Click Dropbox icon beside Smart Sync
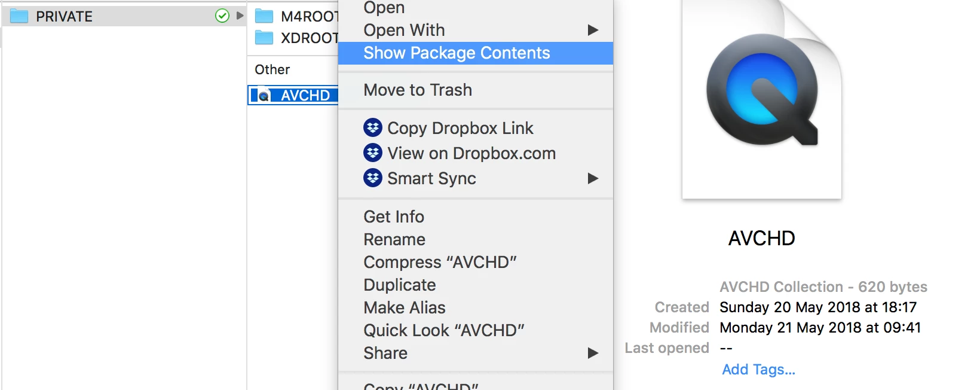980x390 pixels. (x=373, y=178)
